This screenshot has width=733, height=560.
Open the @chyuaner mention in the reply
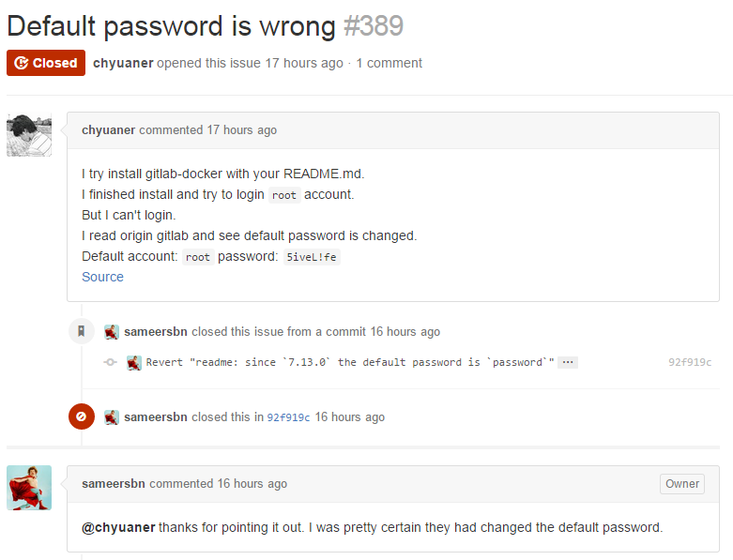tap(118, 527)
